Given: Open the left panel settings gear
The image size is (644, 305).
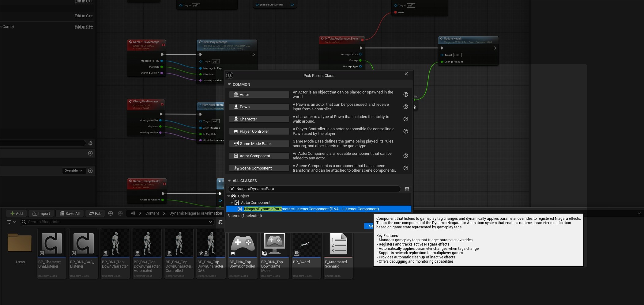Looking at the screenshot, I should pos(90,143).
